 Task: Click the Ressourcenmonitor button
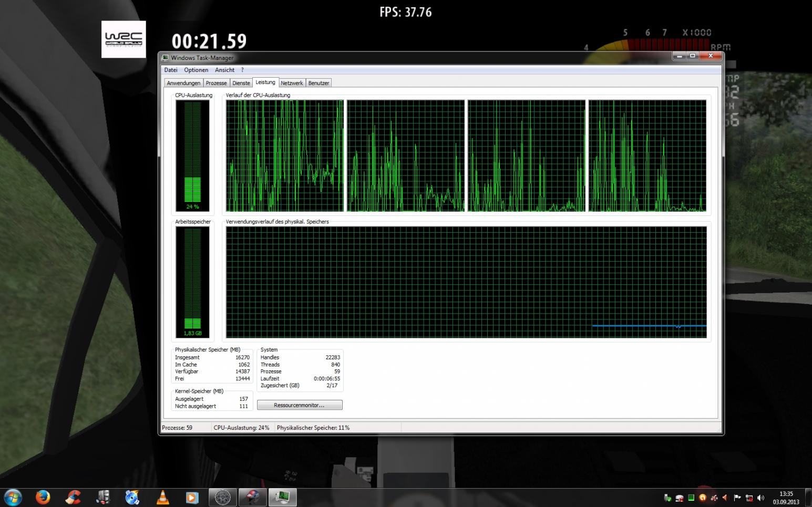[300, 405]
